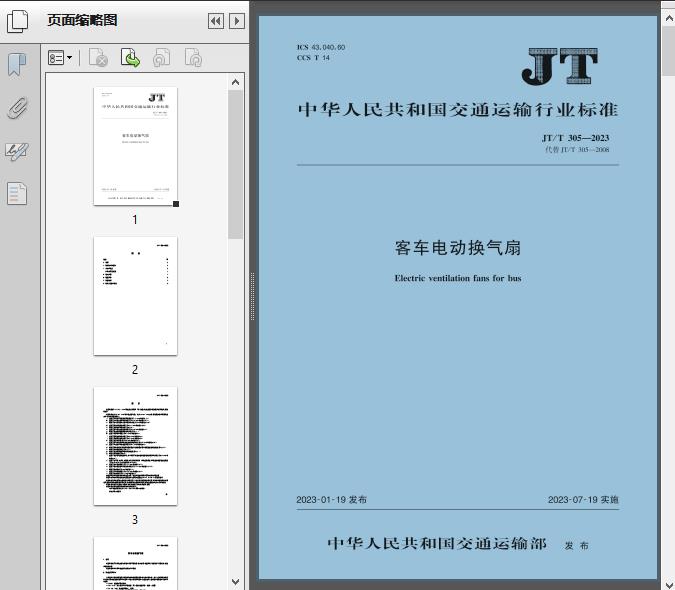Click page number label 2
The image size is (675, 590).
point(135,370)
